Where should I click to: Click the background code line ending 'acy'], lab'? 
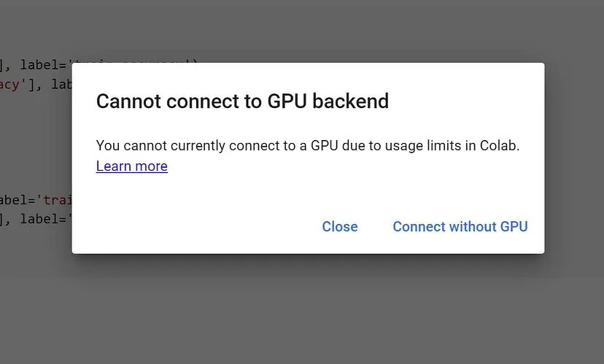pyautogui.click(x=35, y=85)
